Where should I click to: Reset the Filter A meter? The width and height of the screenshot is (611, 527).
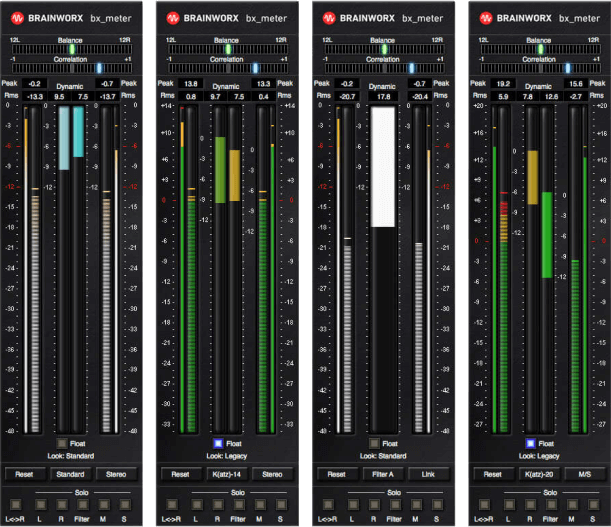[336, 474]
